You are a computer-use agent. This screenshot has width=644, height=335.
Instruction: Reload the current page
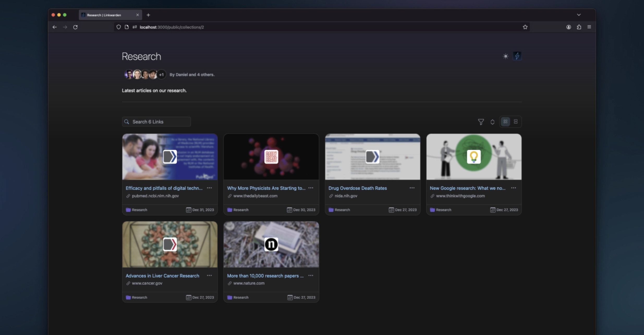coord(75,27)
